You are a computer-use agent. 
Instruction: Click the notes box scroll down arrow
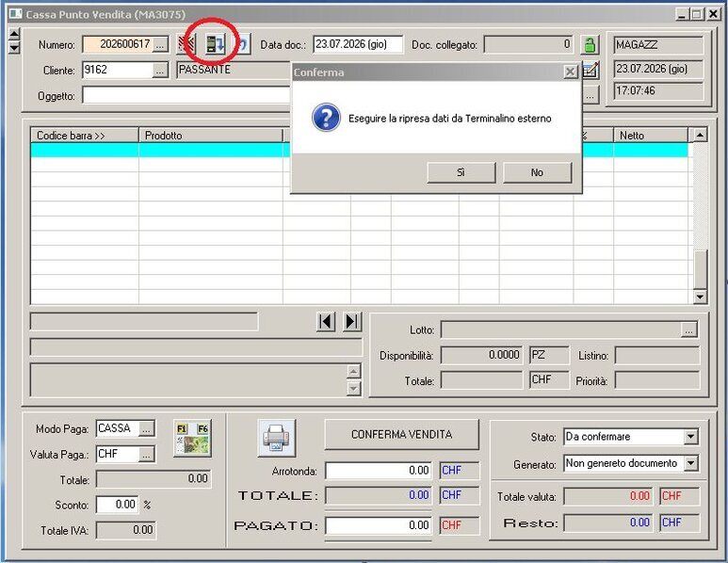click(354, 388)
